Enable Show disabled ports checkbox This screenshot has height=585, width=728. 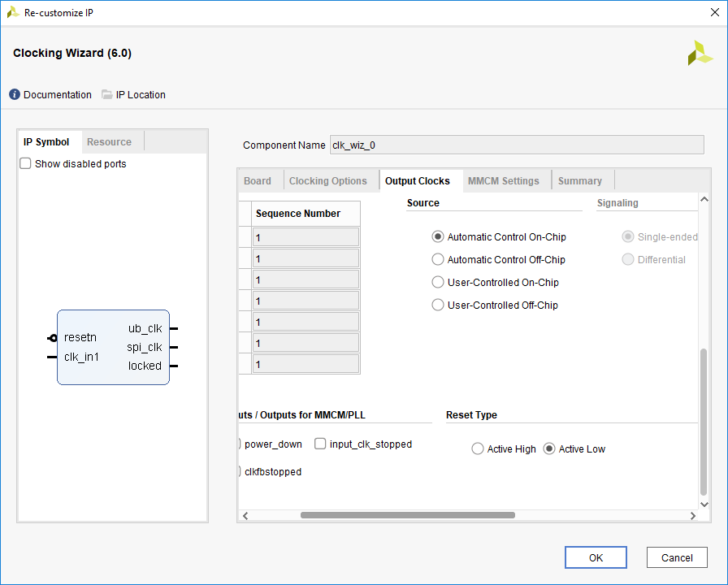[x=25, y=163]
